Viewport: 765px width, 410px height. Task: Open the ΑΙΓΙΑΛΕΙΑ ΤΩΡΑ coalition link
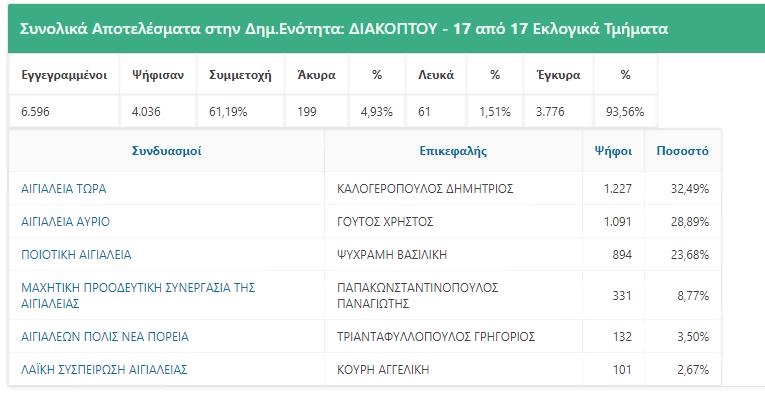click(63, 188)
